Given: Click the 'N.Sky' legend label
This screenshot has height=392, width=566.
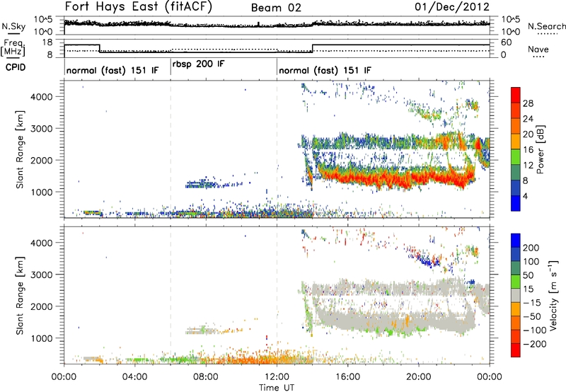Looking at the screenshot, I should pyautogui.click(x=13, y=26).
